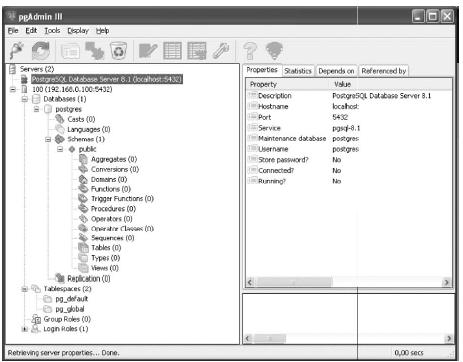Viewport: 463px width, 362px height.
Task: Click the properties pane horizontal scrollbar
Action: (x=348, y=282)
